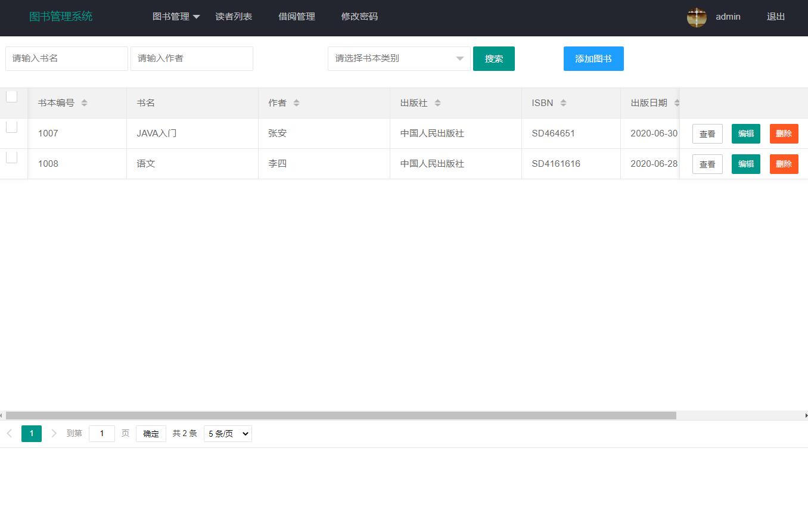Click the admin avatar icon
808x532 pixels.
[x=697, y=17]
